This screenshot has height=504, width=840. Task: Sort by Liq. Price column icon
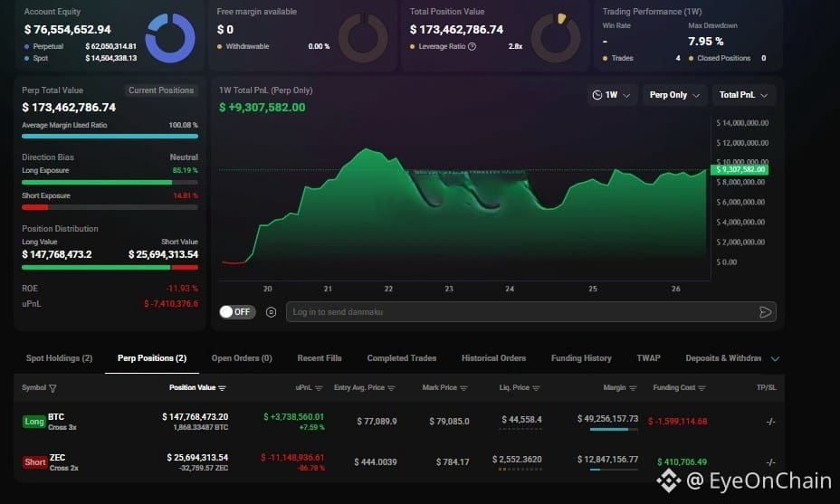pos(536,388)
